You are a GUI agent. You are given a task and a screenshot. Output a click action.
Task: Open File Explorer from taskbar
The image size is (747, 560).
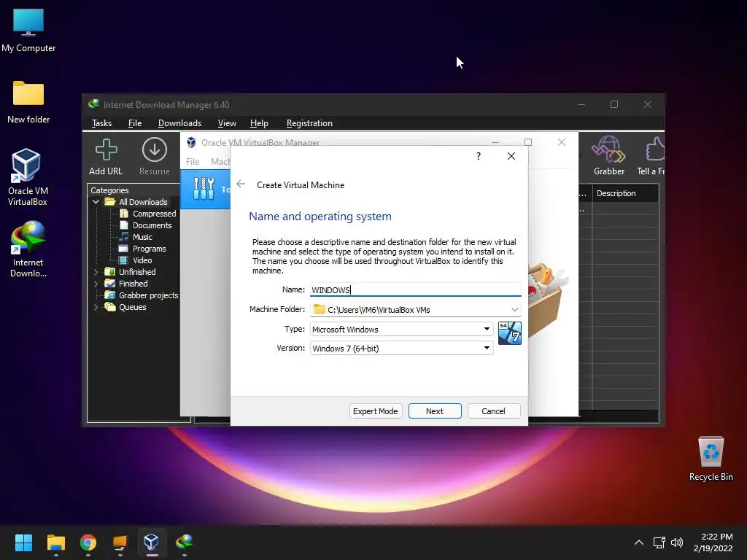tap(55, 542)
